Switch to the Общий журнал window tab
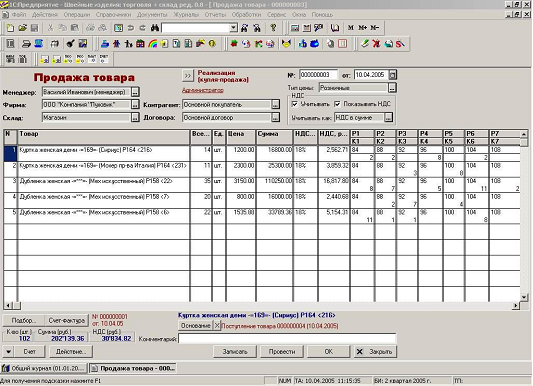 44,368
